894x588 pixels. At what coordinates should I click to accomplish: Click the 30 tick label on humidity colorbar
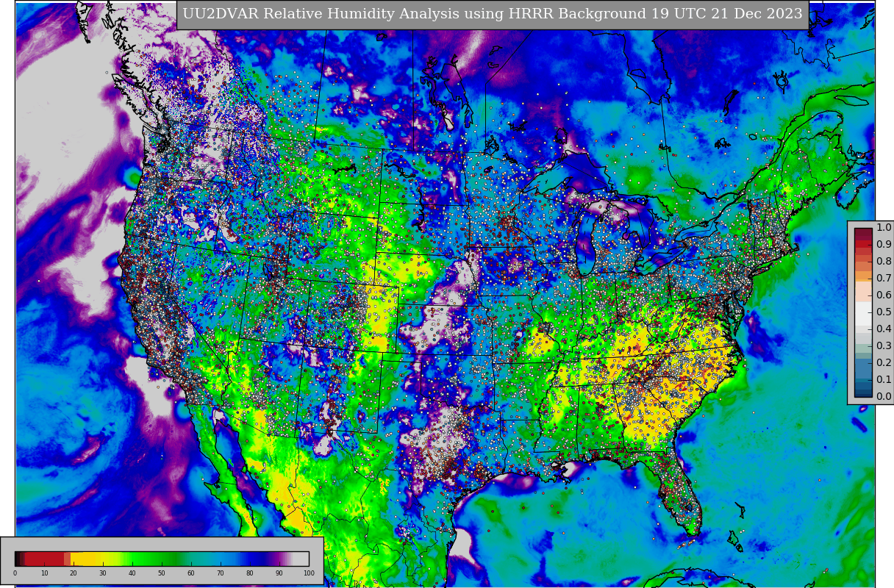click(103, 573)
